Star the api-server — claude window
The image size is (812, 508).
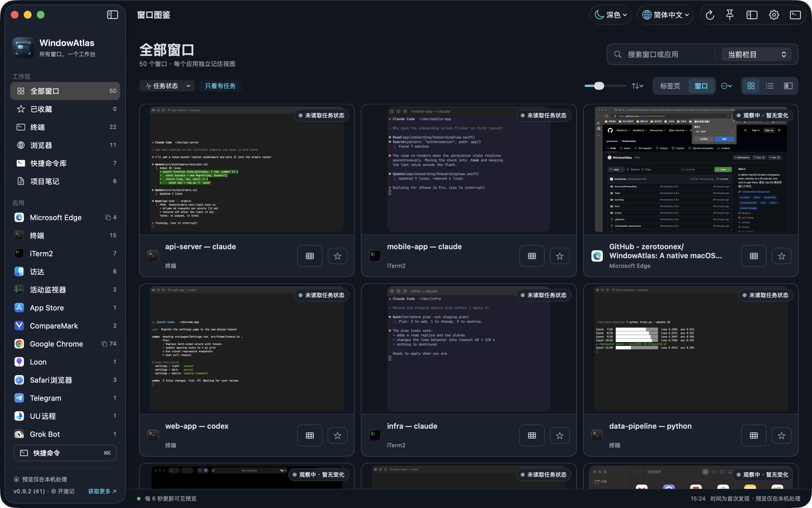click(337, 256)
